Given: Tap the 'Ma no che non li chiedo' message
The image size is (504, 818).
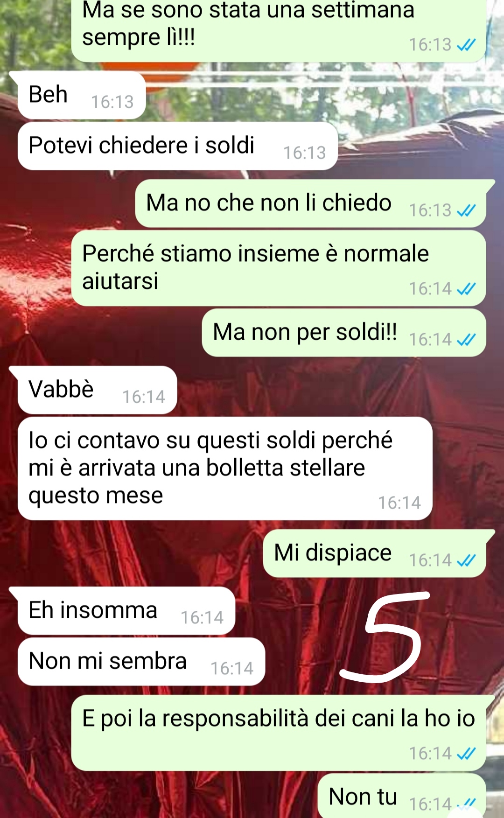Looking at the screenshot, I should (310, 203).
